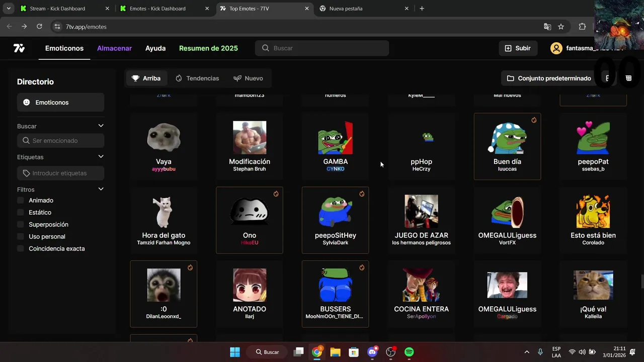Click the flame icon on Buen día card
Screen dimensions: 644x362
[x=534, y=120]
